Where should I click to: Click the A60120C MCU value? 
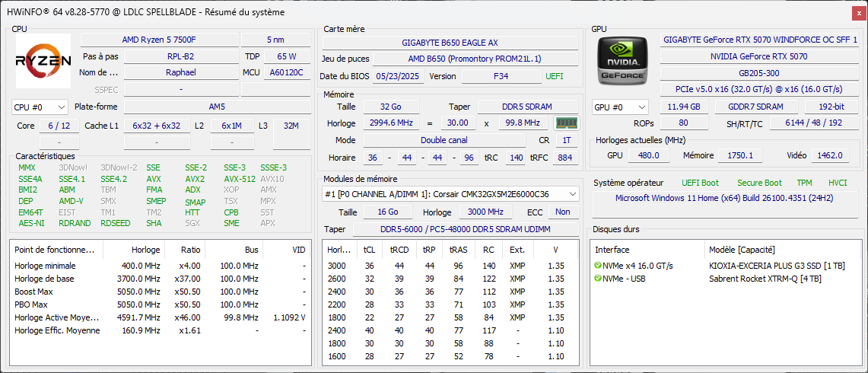[x=287, y=72]
